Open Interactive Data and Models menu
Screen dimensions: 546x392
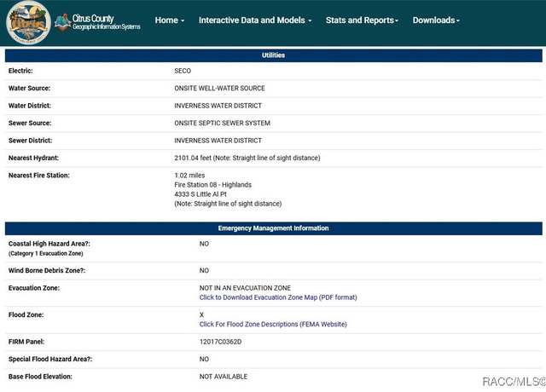[255, 20]
